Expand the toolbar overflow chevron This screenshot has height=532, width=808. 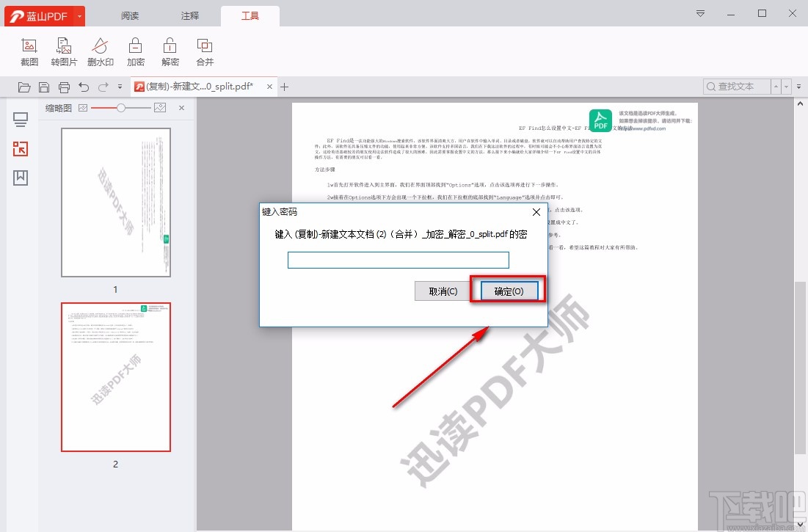pos(120,87)
